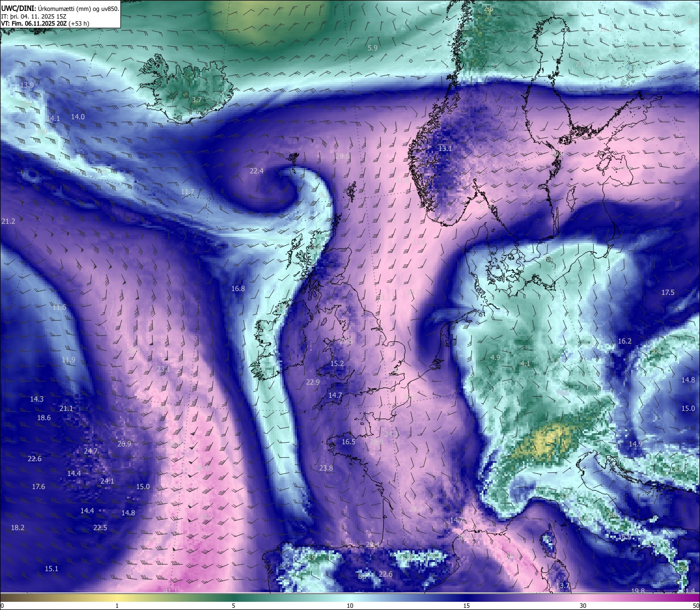Click the 13.9 value near Greenland
The width and height of the screenshot is (700, 610).
27,85
